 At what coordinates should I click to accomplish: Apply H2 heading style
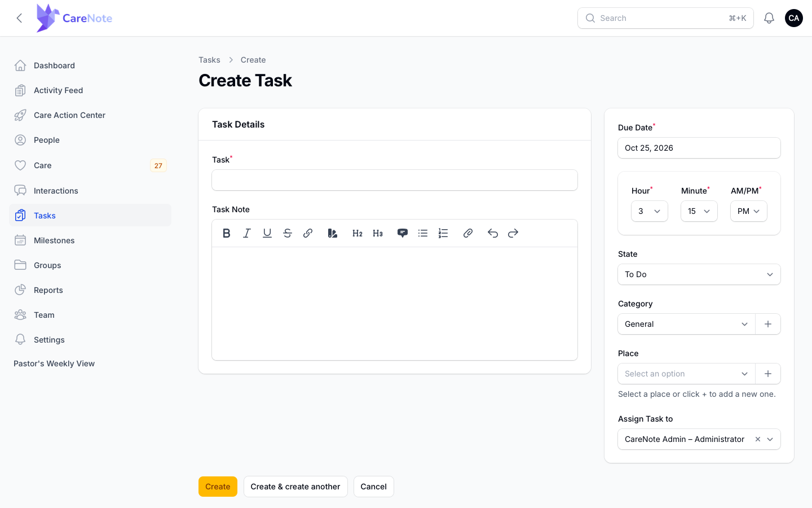(x=358, y=233)
